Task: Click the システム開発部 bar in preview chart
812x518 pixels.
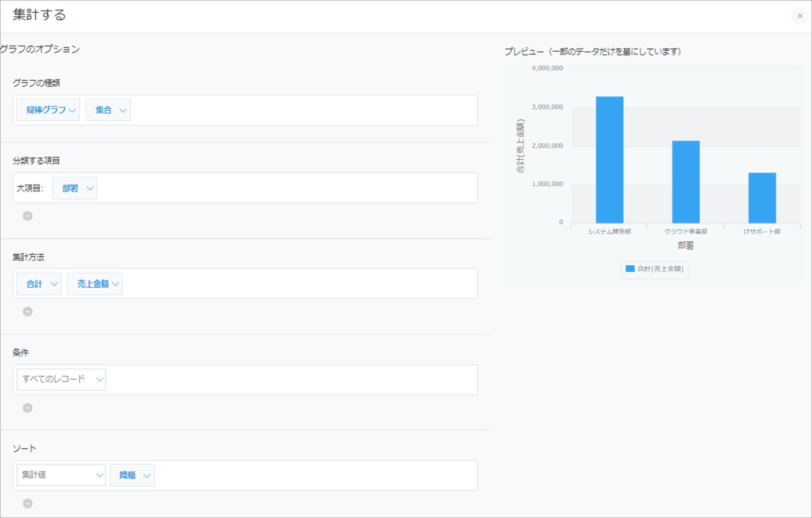Action: pyautogui.click(x=609, y=160)
